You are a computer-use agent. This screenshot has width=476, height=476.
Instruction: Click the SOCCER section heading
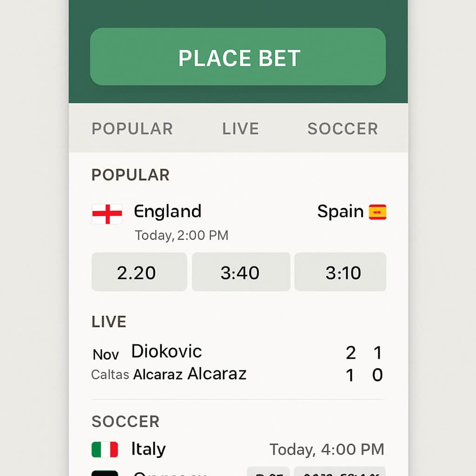[x=126, y=421]
